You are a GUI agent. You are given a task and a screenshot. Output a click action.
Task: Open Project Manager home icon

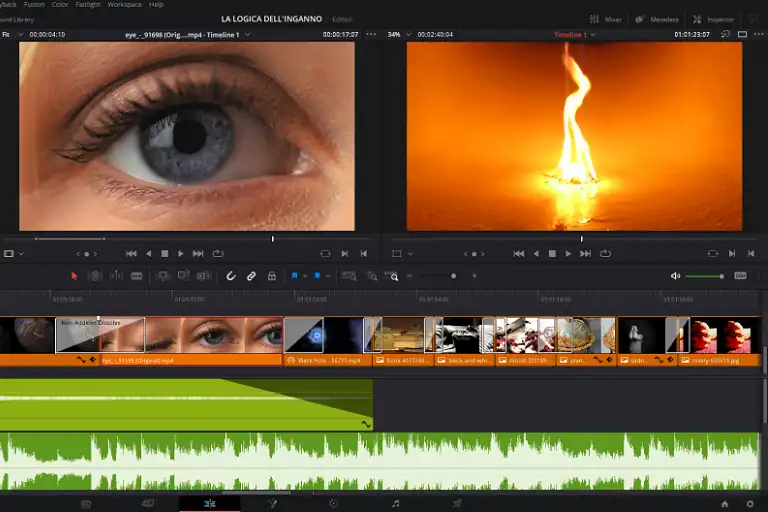point(725,504)
